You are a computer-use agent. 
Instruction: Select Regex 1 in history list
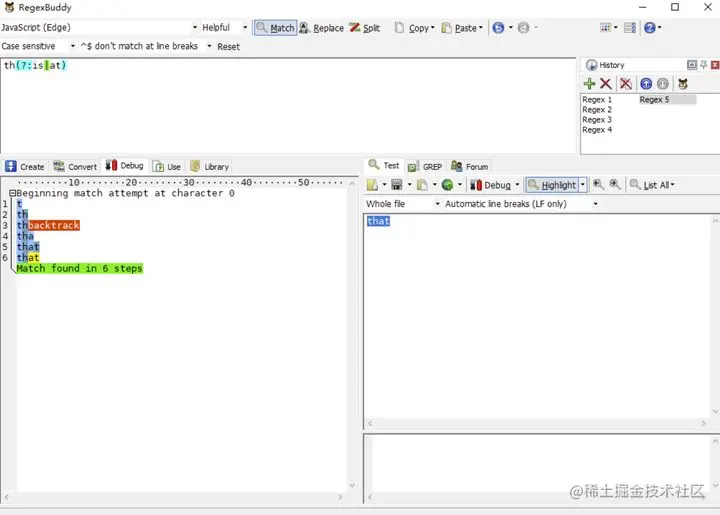(x=597, y=100)
